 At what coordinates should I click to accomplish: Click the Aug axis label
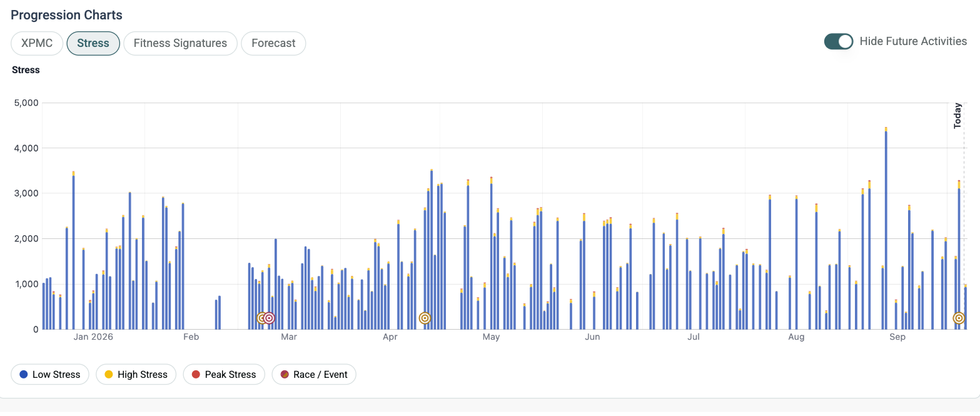tap(796, 337)
